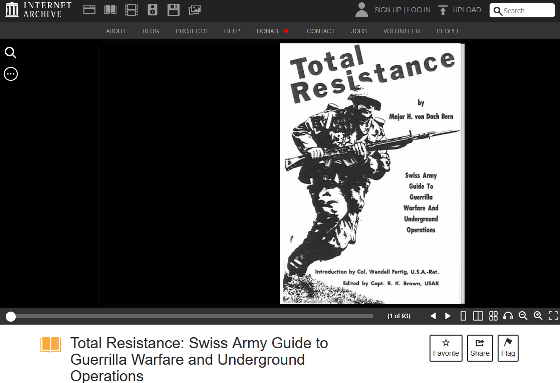Open the more options ellipsis in sidebar
This screenshot has width=560, height=383.
[x=11, y=74]
